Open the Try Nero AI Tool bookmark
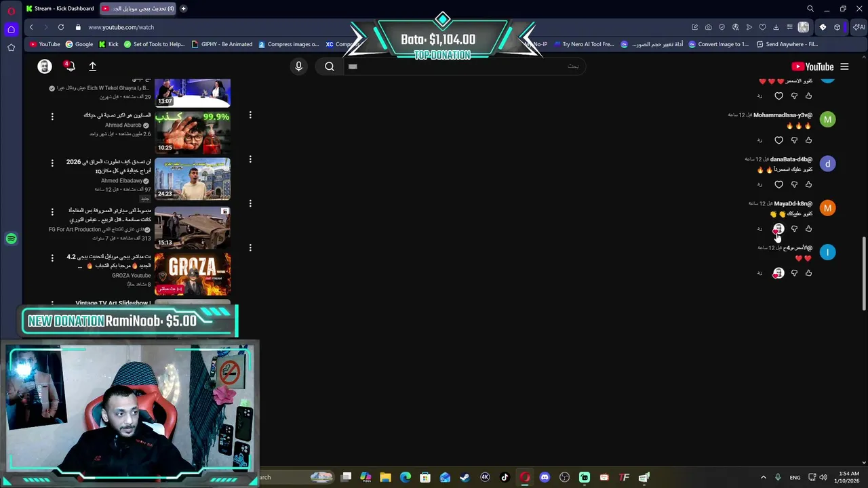 point(583,44)
